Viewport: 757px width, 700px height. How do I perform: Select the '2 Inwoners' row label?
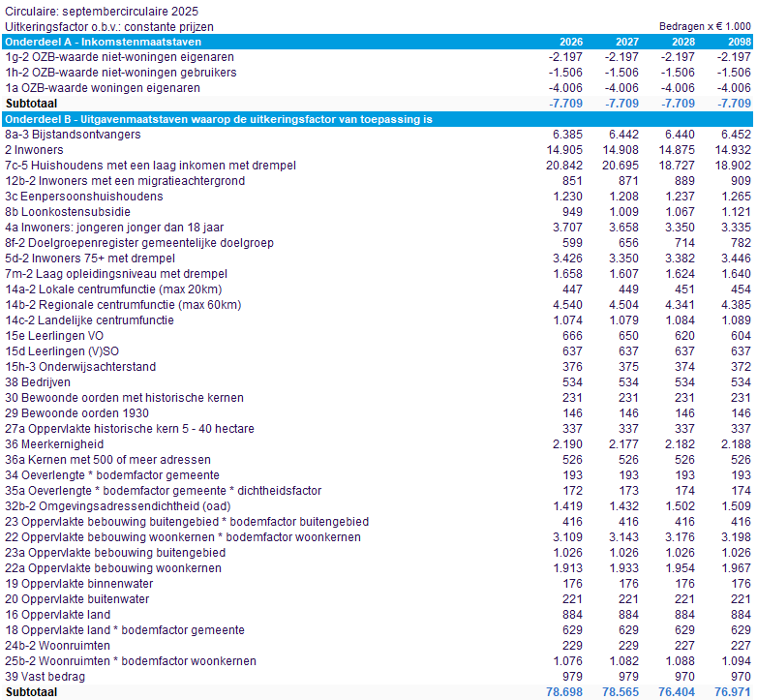point(34,150)
